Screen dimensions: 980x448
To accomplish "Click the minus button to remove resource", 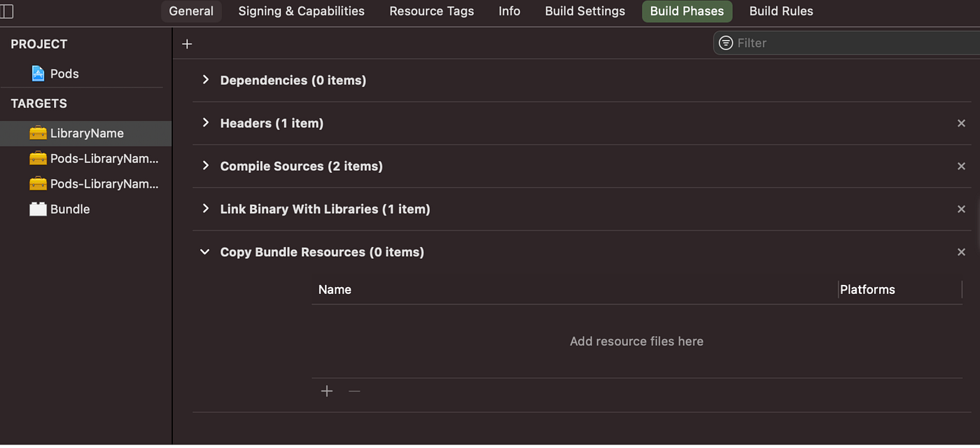I will (x=354, y=391).
